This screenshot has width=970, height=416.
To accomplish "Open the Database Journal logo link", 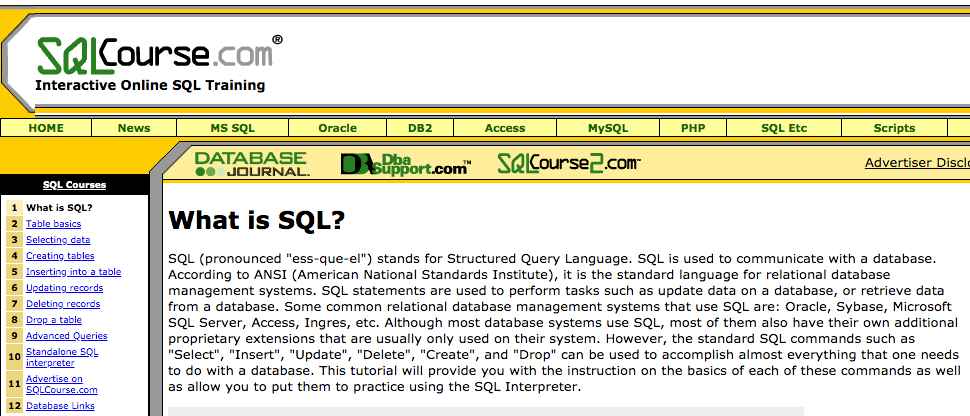I will point(252,164).
